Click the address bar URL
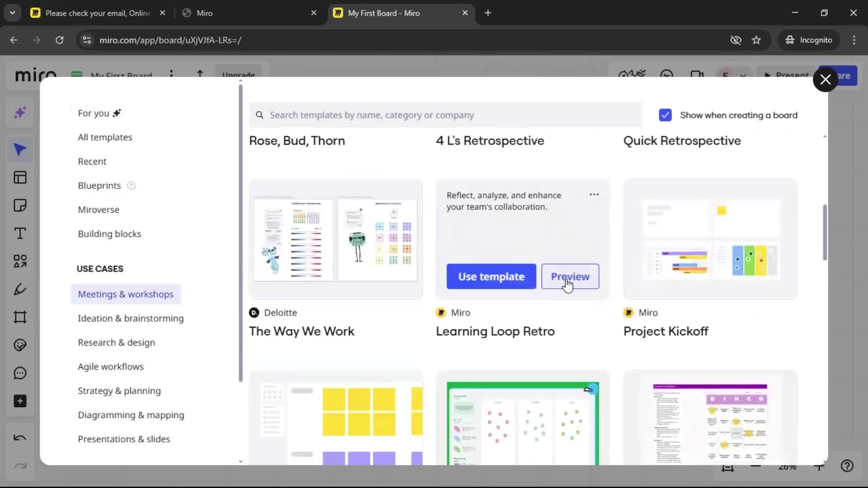This screenshot has height=488, width=868. pyautogui.click(x=170, y=40)
